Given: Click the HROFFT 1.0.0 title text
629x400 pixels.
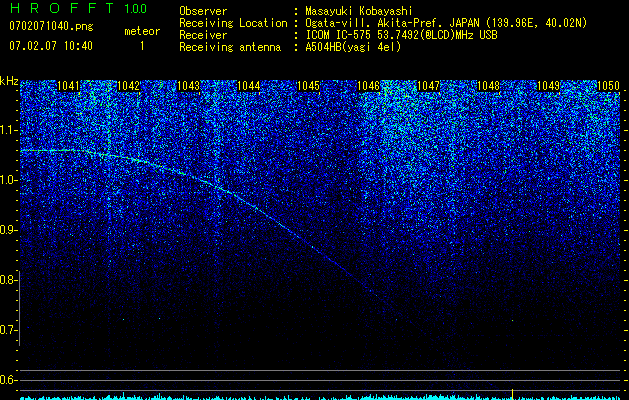Looking at the screenshot, I should point(79,8).
